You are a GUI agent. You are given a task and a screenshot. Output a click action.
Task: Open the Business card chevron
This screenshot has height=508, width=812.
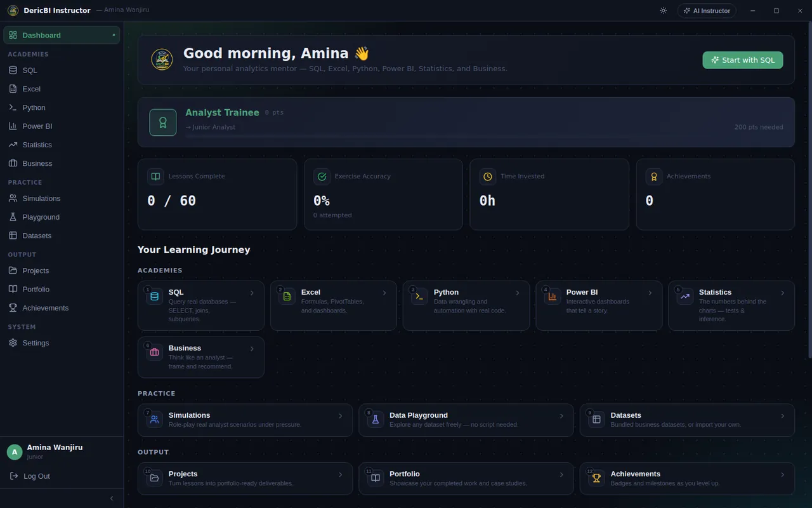pyautogui.click(x=252, y=349)
